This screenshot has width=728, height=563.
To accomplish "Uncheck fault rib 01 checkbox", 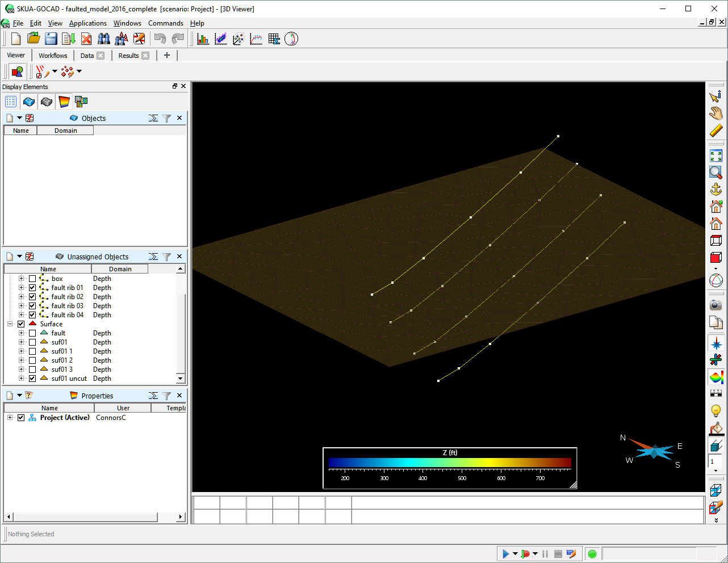I will coord(32,288).
